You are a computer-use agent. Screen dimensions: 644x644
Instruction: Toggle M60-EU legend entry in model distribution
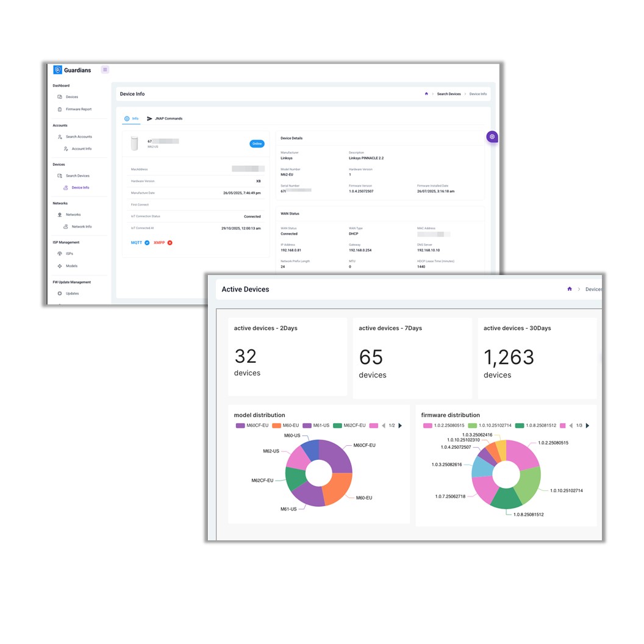tap(285, 426)
